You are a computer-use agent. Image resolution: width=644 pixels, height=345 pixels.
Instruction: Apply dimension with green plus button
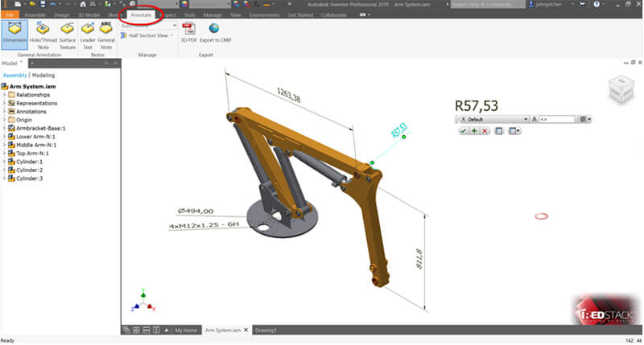point(474,131)
